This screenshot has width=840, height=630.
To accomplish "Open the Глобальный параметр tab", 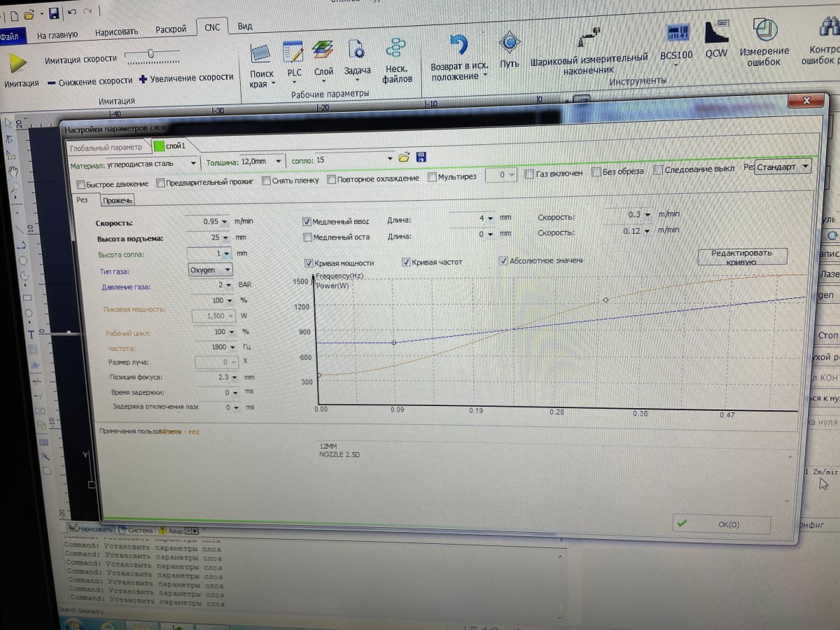I will [107, 147].
